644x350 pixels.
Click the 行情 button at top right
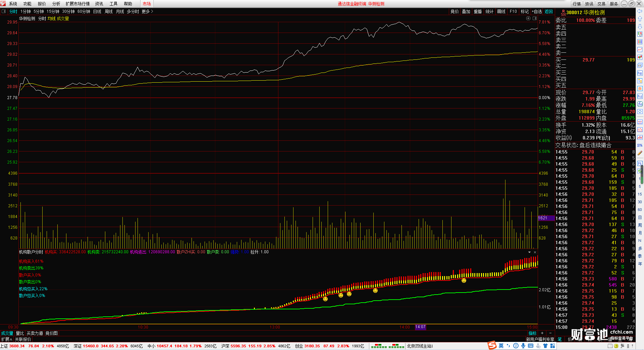point(577,4)
